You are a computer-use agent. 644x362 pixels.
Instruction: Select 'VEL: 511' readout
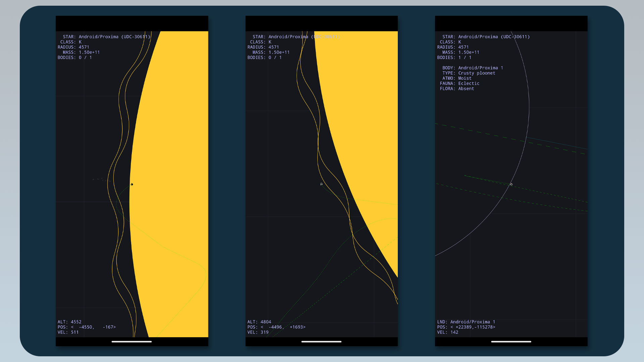click(x=68, y=332)
